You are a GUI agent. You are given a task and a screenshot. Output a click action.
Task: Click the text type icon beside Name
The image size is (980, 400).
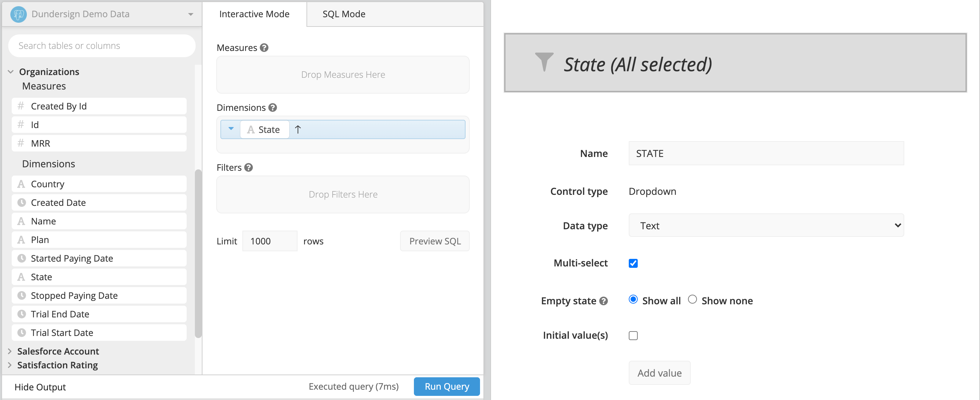click(x=21, y=221)
